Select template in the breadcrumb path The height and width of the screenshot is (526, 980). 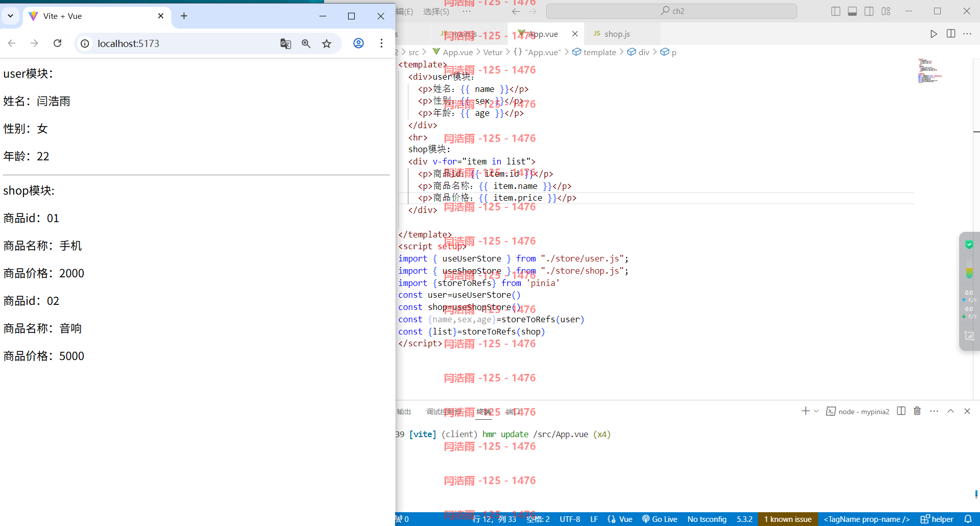click(594, 52)
